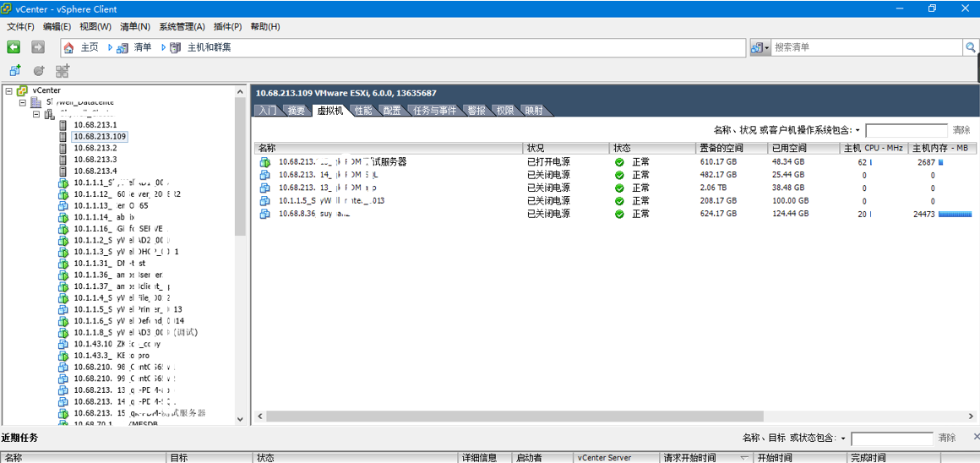Run the search with the magnifier icon
This screenshot has width=980, height=463.
point(971,46)
